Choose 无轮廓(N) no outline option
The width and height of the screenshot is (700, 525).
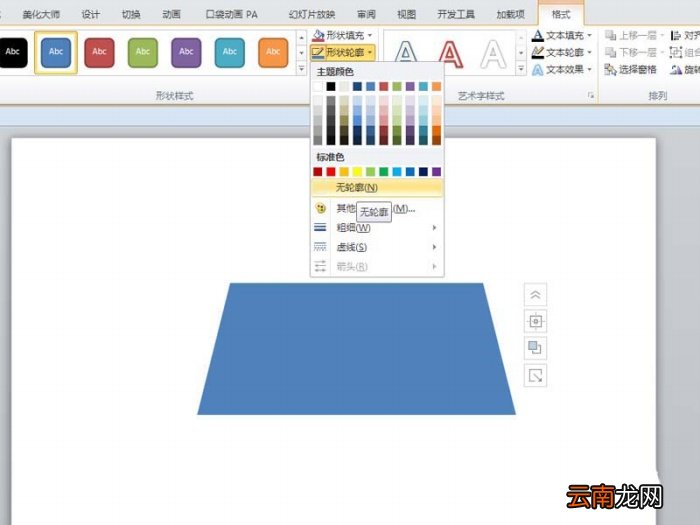tap(377, 188)
